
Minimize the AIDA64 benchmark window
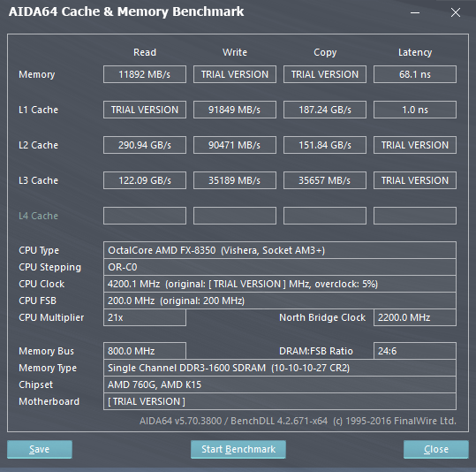pyautogui.click(x=415, y=12)
